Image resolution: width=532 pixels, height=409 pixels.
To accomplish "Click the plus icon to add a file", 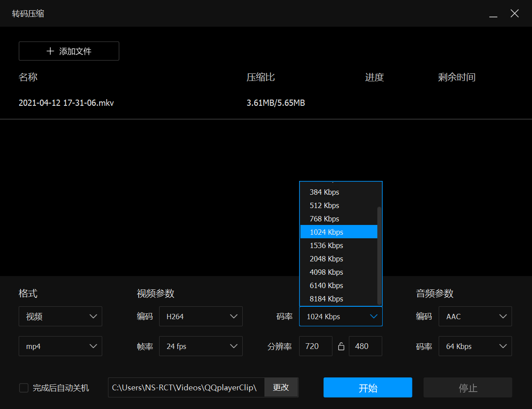I will coord(50,51).
